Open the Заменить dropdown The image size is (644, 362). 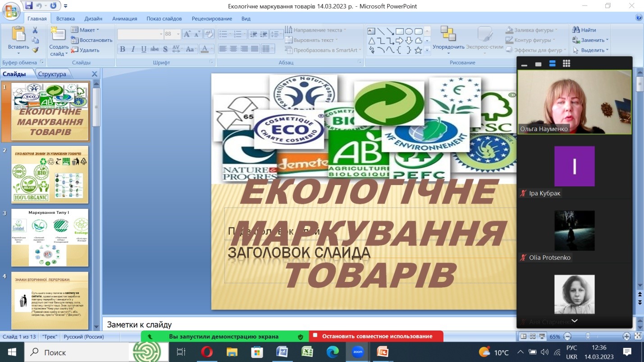(590, 40)
